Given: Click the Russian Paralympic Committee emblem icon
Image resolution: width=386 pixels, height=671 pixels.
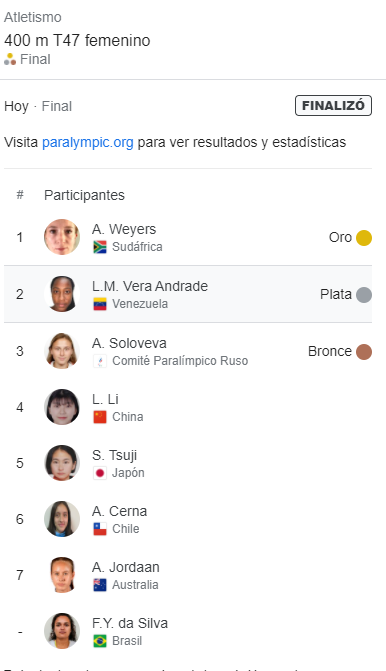Looking at the screenshot, I should [x=100, y=361].
